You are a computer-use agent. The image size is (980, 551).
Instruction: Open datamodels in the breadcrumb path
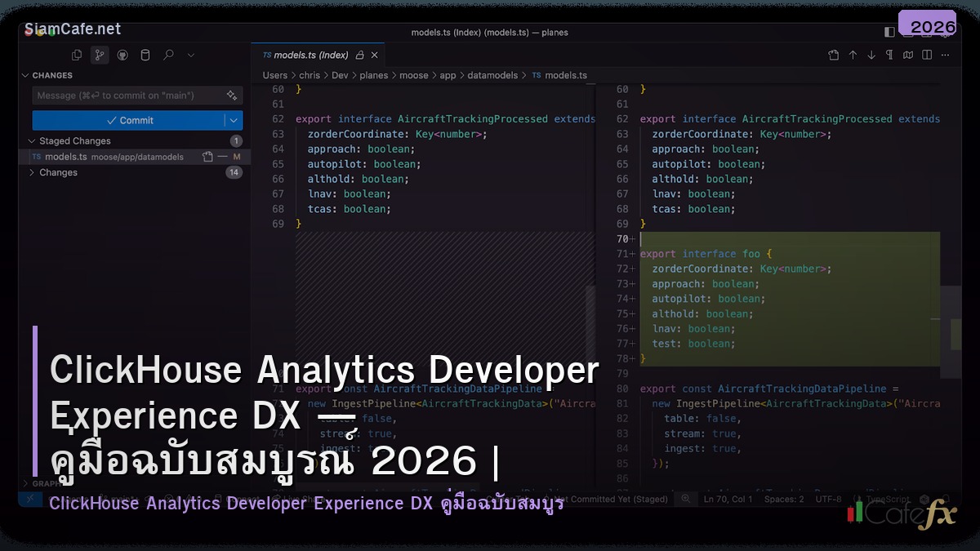pos(493,75)
